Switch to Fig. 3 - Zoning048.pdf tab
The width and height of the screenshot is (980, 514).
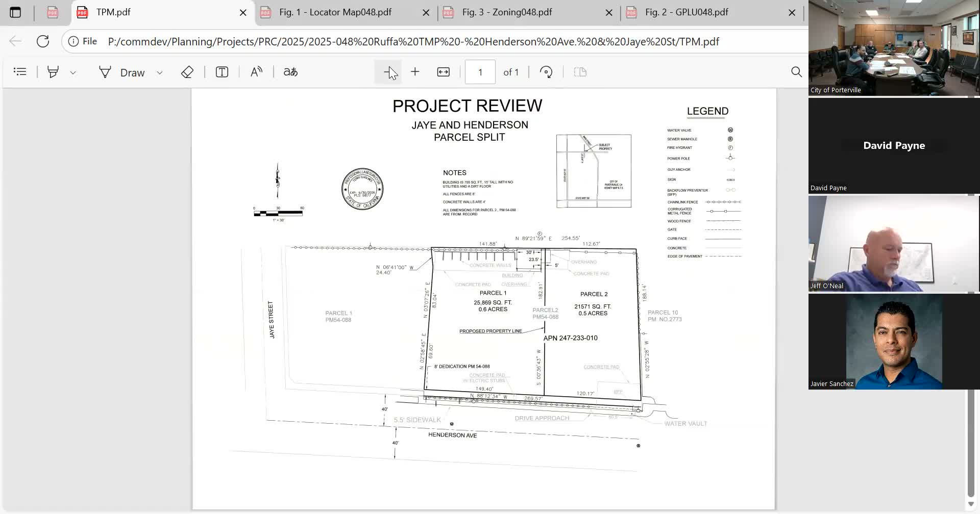coord(507,12)
